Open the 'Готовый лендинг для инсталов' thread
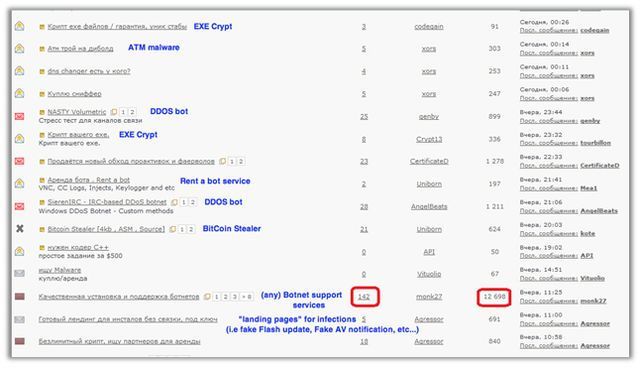Viewport: 640px width, 367px height. pyautogui.click(x=128, y=319)
